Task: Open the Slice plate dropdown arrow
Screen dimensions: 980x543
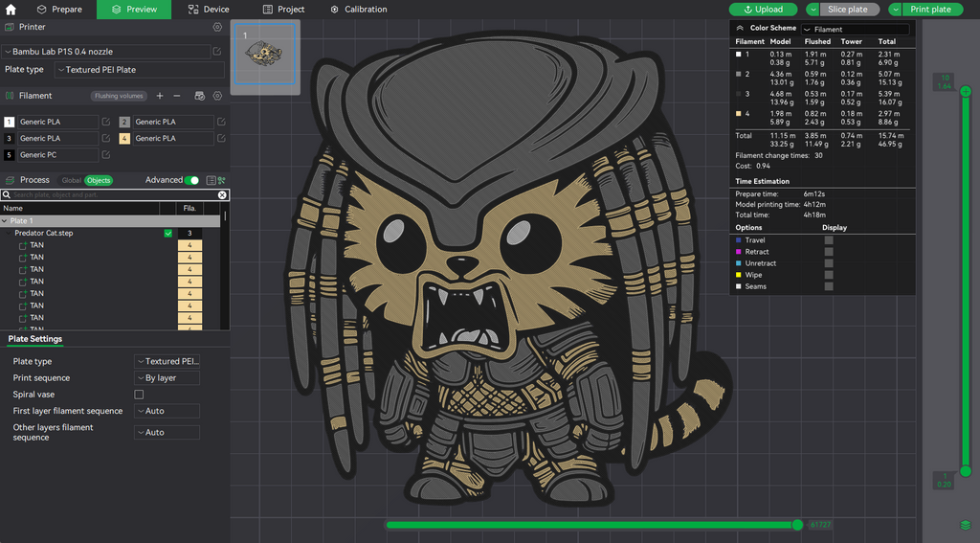Action: (x=813, y=10)
